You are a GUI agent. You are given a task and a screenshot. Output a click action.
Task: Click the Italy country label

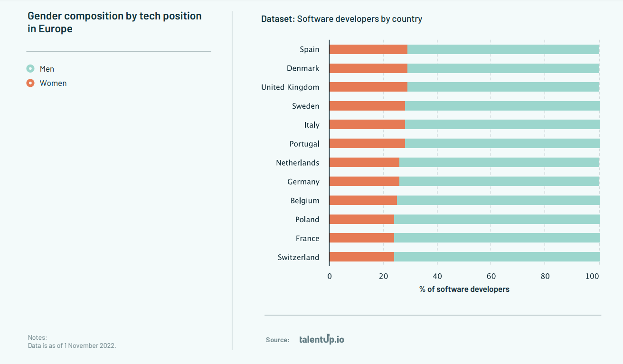click(x=312, y=125)
